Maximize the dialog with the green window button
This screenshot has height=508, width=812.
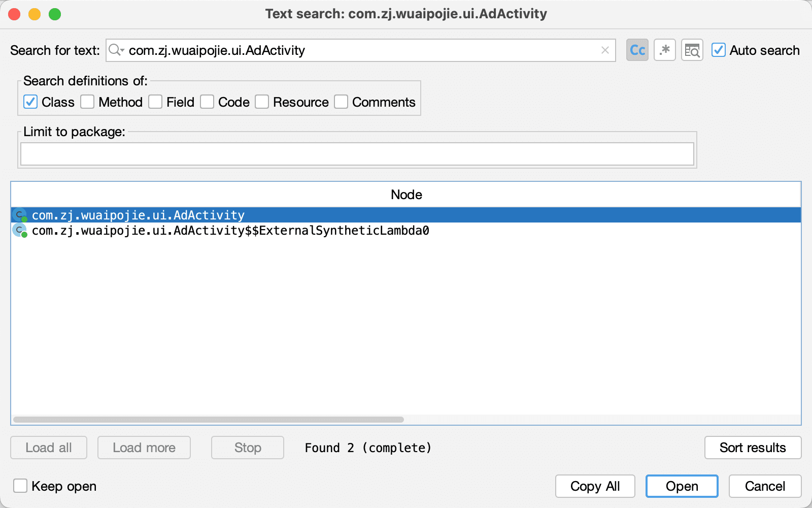[55, 14]
